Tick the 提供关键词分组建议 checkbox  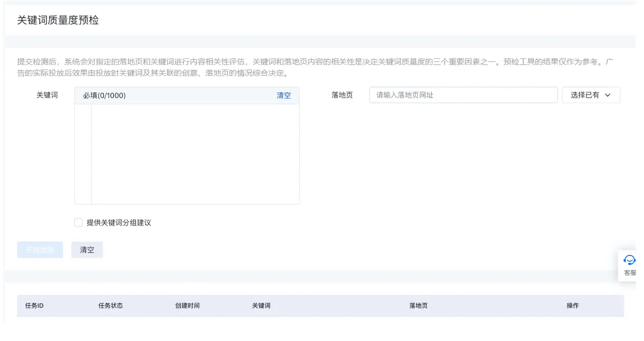(x=79, y=223)
